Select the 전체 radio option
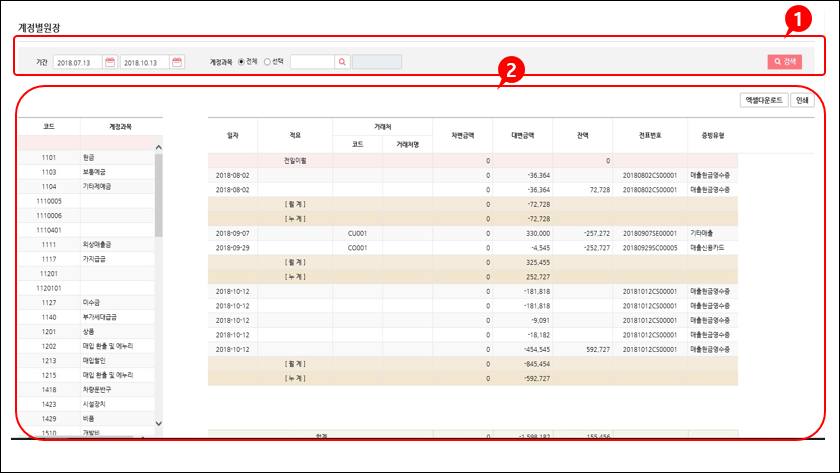 [242, 61]
